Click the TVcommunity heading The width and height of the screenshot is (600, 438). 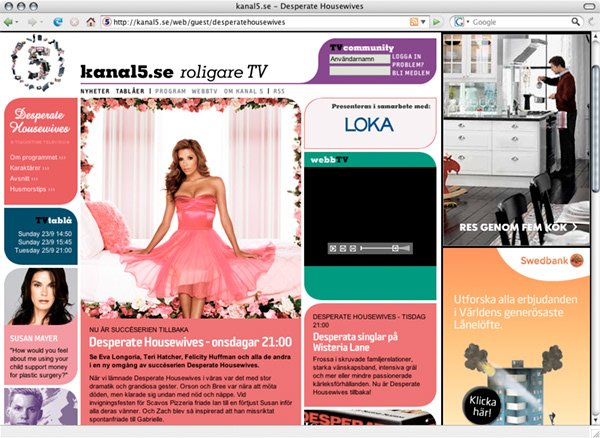click(362, 47)
